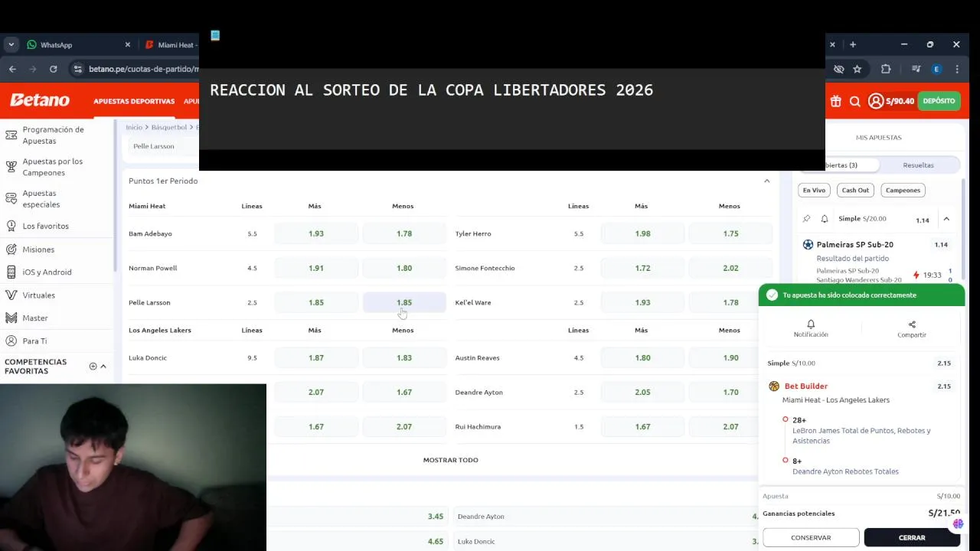Go back with the browser back arrow

point(12,69)
